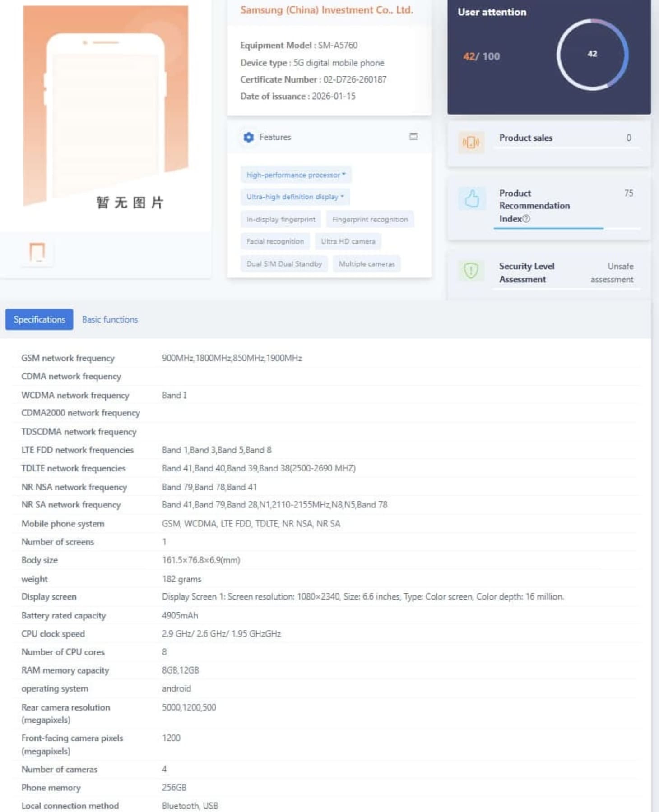Click the In-display fingerprint tag
The image size is (659, 812).
281,219
